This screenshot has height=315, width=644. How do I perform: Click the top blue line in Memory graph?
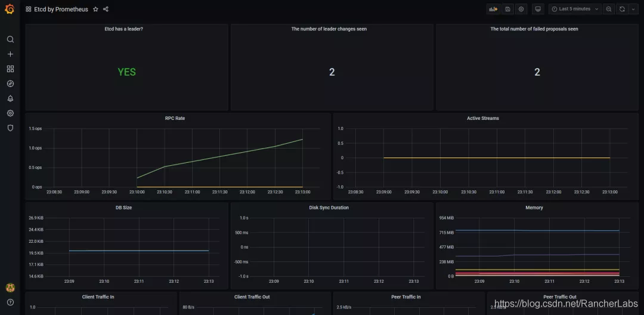[537, 230]
